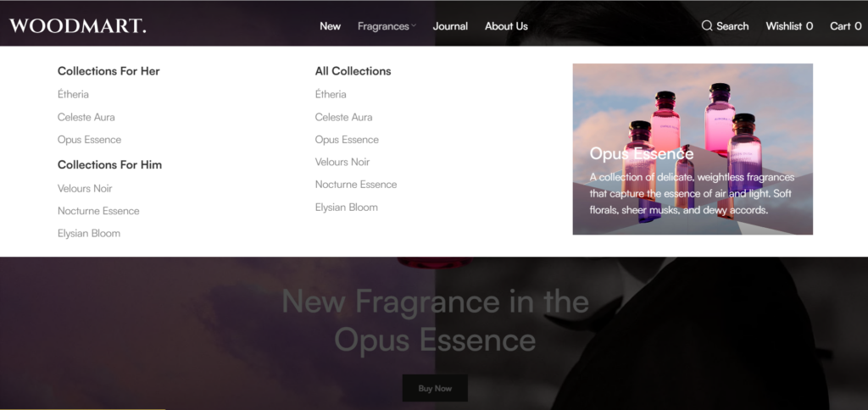Select Elysian Bloom under Collections For Him
The height and width of the screenshot is (410, 868).
pyautogui.click(x=88, y=234)
